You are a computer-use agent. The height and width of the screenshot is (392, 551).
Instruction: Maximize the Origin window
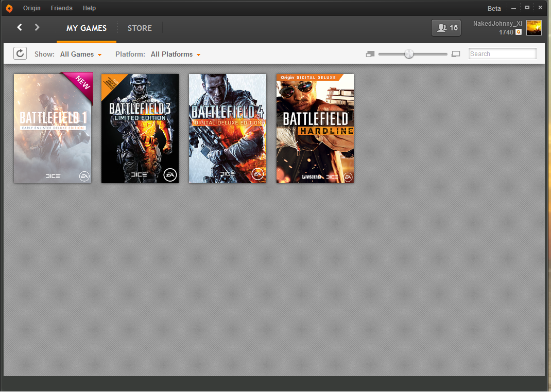(527, 8)
